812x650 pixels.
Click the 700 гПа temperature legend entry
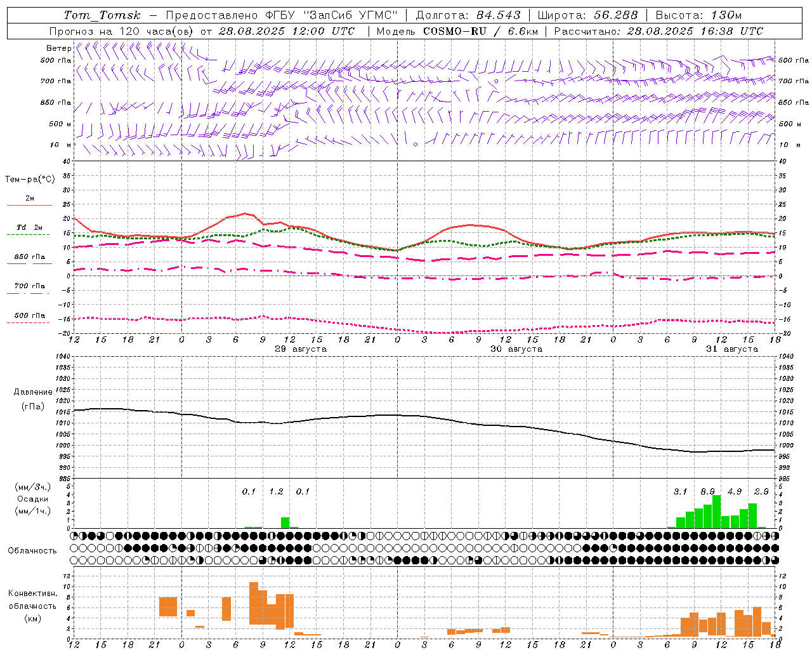tap(30, 286)
